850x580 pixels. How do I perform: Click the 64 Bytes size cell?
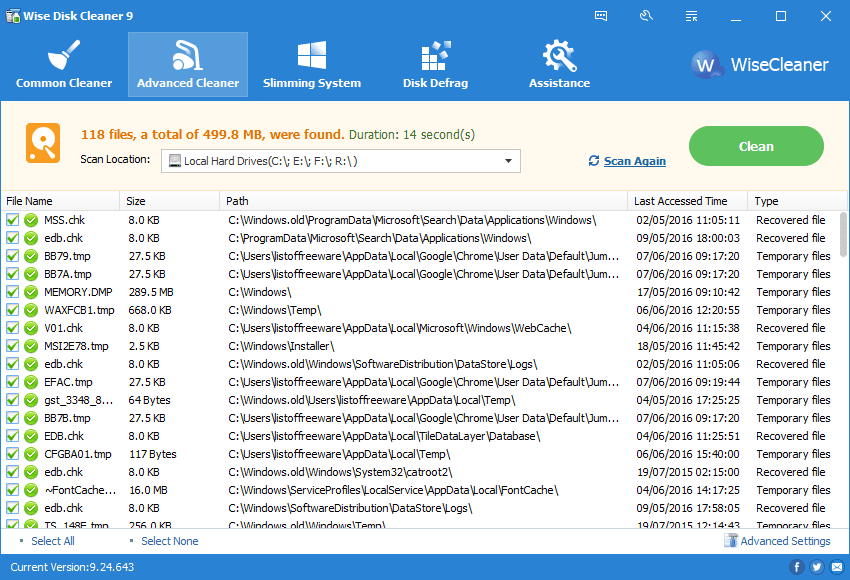pyautogui.click(x=149, y=400)
